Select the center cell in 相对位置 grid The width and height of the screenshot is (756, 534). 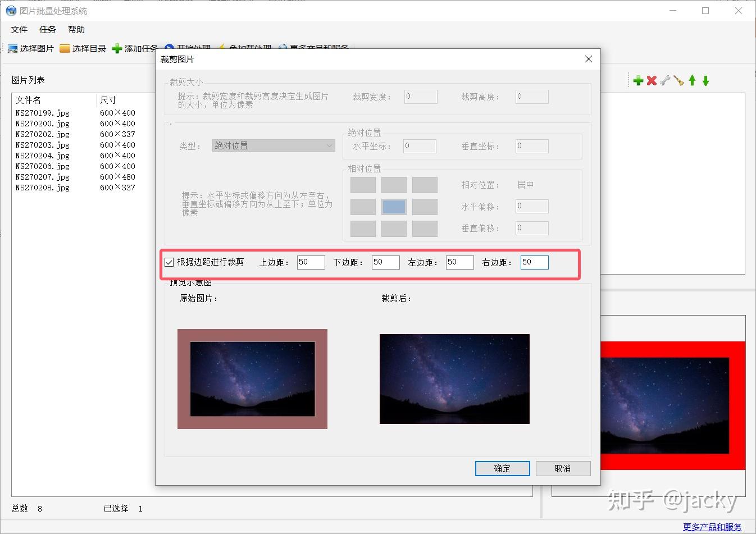(393, 207)
